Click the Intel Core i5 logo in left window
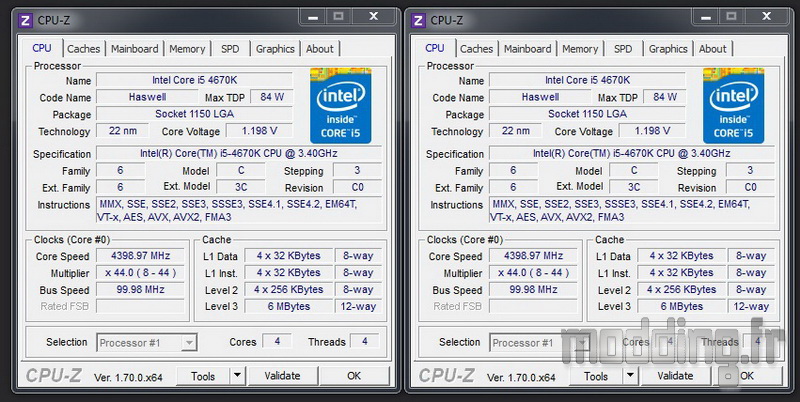This screenshot has width=800, height=402. 340,106
